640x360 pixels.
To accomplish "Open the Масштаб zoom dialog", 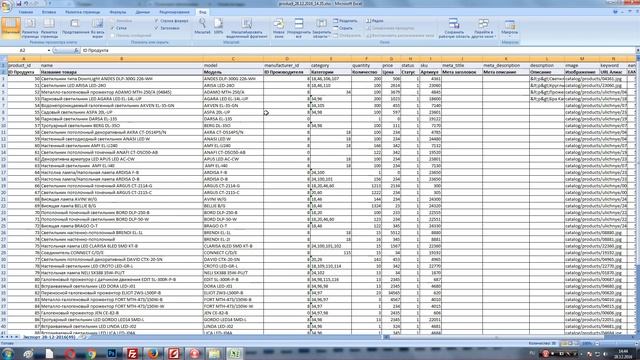I will [x=202, y=27].
